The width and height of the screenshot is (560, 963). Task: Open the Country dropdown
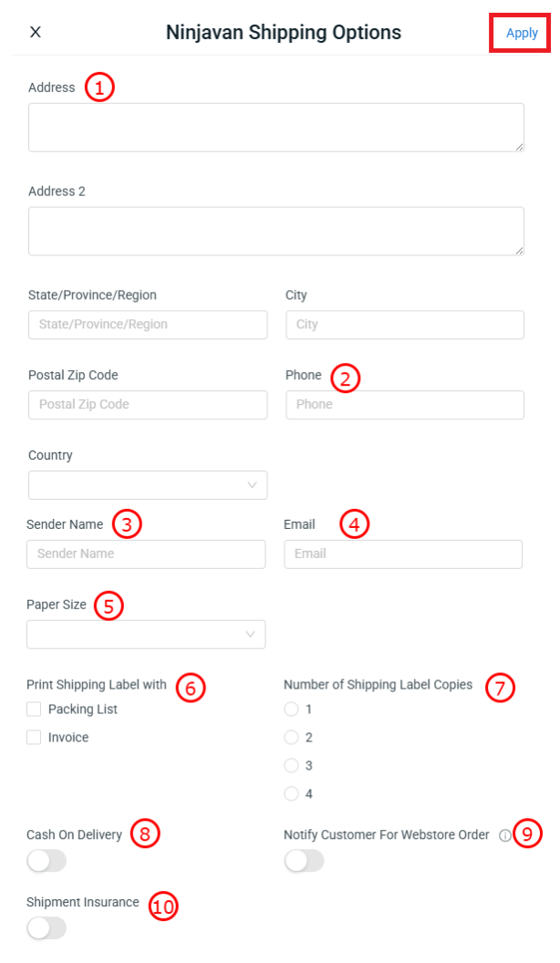(x=148, y=485)
